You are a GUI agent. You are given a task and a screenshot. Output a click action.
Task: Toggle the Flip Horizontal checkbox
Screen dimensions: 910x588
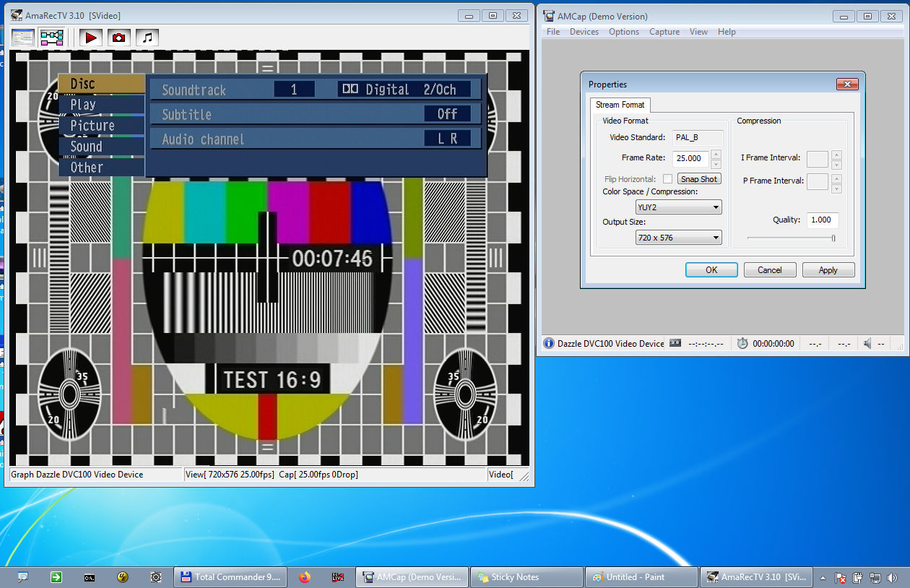pos(667,179)
